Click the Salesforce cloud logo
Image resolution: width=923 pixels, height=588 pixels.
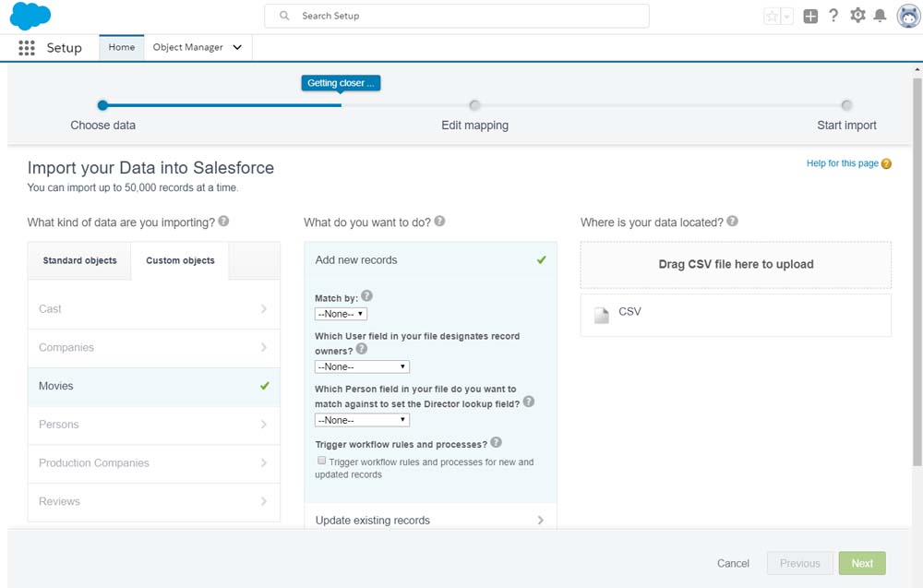[30, 16]
